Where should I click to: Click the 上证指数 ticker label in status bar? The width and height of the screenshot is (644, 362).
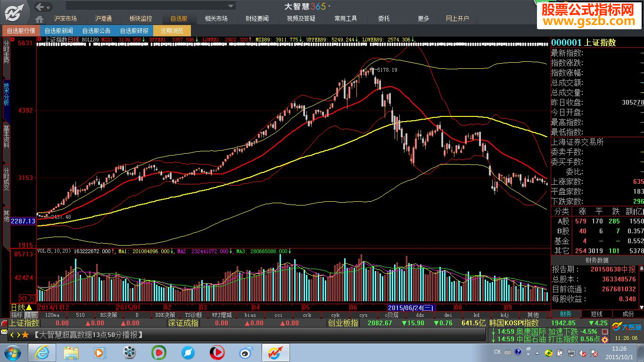25,323
